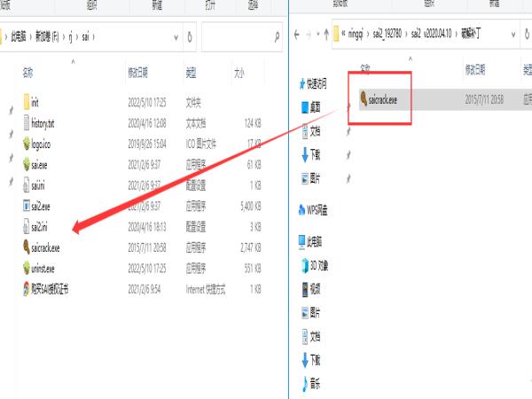Sort sai window by 名称 column
This screenshot has width=532, height=399.
[x=27, y=73]
